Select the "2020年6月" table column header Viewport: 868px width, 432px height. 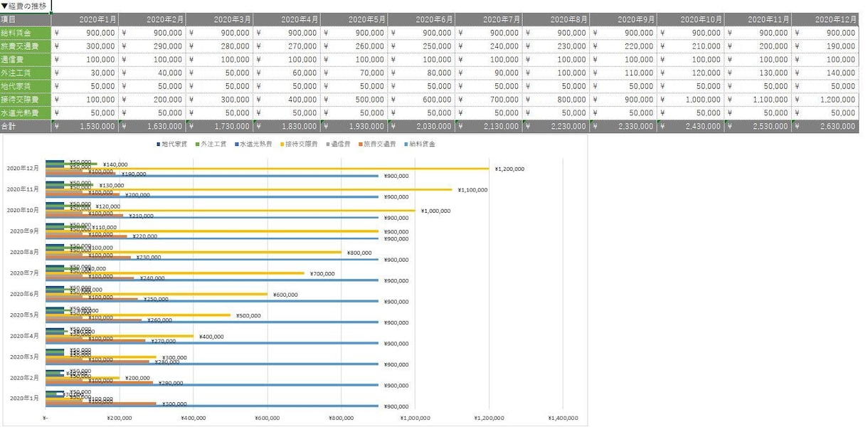pos(421,19)
